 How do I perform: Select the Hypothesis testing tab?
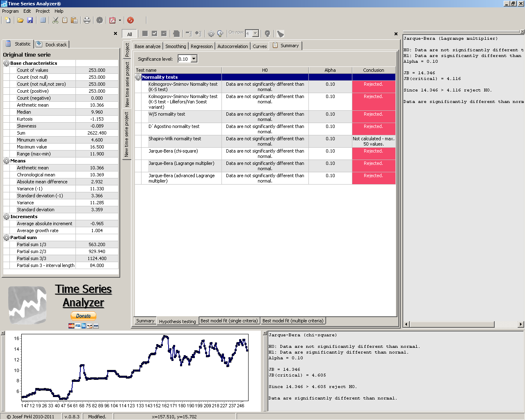click(x=178, y=322)
